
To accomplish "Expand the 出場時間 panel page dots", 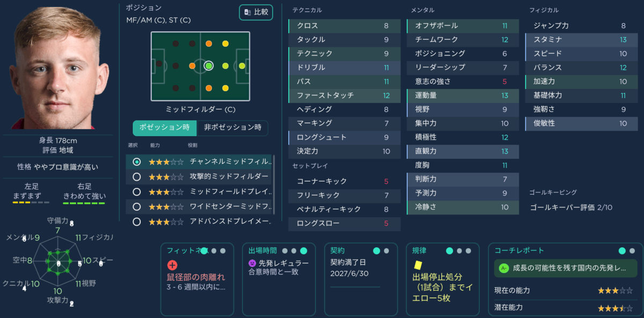I will 295,250.
